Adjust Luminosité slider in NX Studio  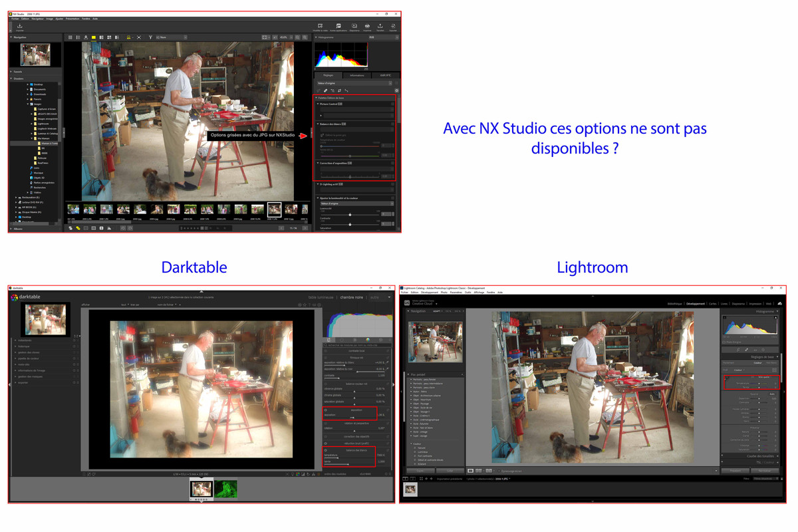tap(350, 215)
